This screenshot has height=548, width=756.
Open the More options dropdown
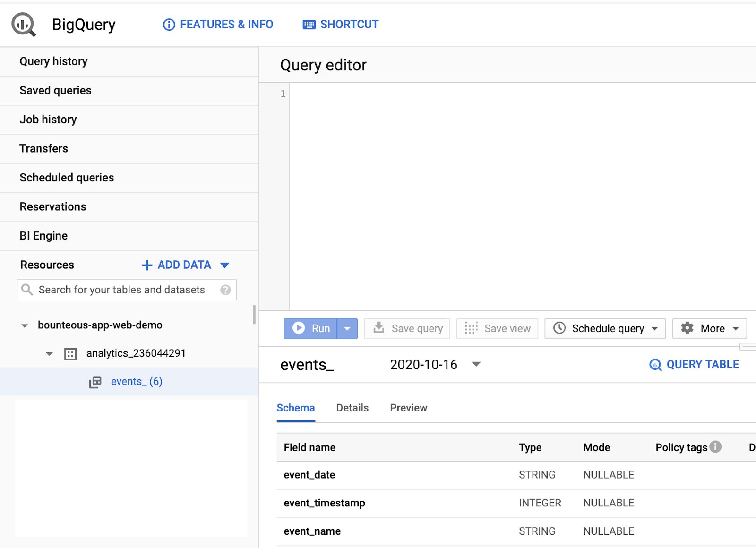[710, 328]
